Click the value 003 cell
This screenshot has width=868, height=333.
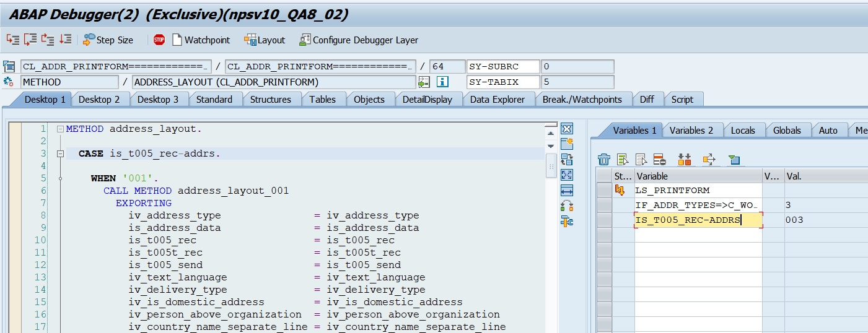click(826, 220)
